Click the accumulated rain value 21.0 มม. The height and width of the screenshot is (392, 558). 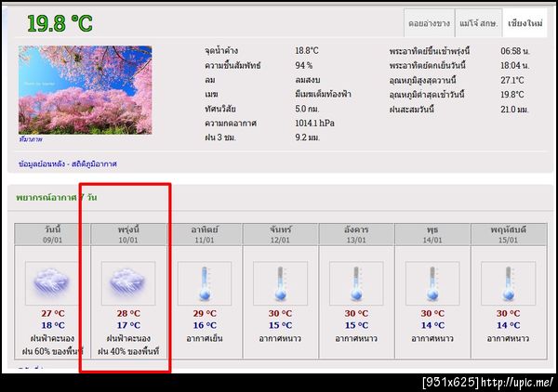point(514,110)
